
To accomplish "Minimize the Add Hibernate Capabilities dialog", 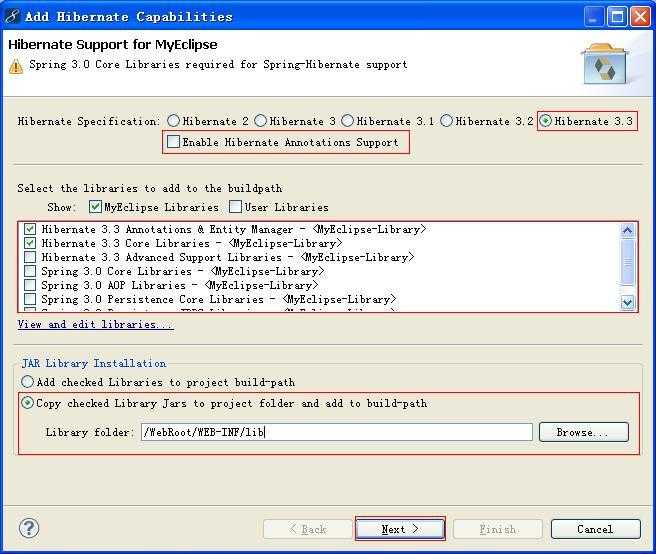I will click(x=594, y=17).
